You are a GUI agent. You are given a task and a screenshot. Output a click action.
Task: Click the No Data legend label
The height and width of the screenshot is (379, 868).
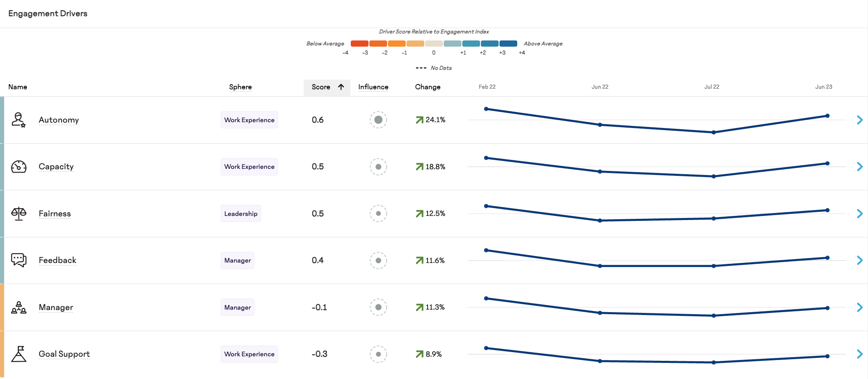[441, 68]
